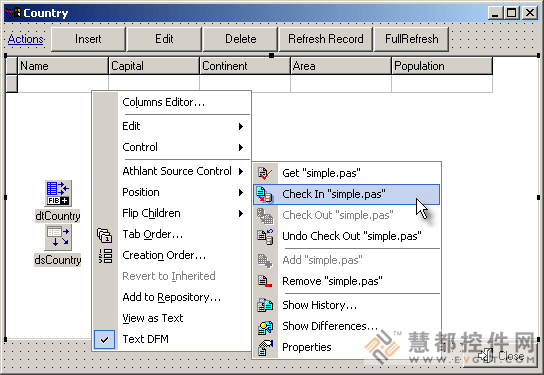This screenshot has height=375, width=544.
Task: Choose Undo Check Out "simple.pas" entry
Action: 347,236
